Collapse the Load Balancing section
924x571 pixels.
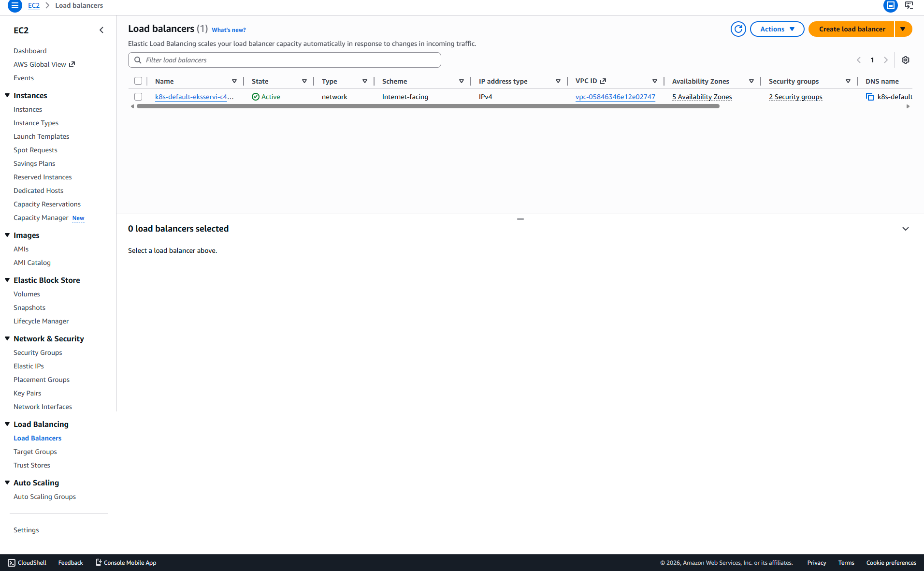tap(7, 424)
